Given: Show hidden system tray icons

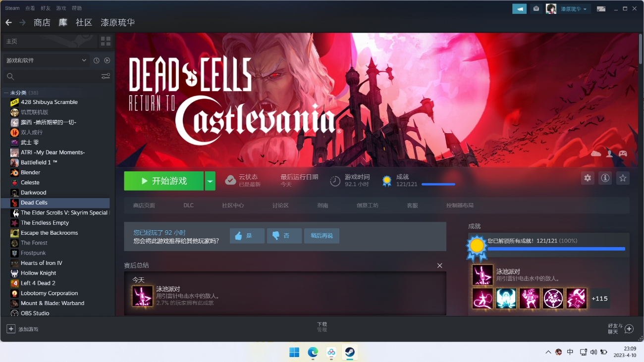Looking at the screenshot, I should coord(548,352).
